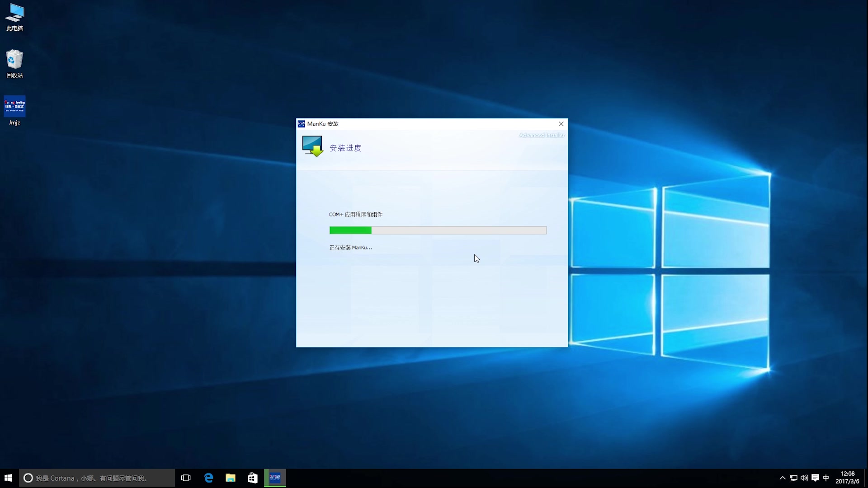This screenshot has width=868, height=488.
Task: Select the 此电脑 desktop icon
Action: click(14, 16)
